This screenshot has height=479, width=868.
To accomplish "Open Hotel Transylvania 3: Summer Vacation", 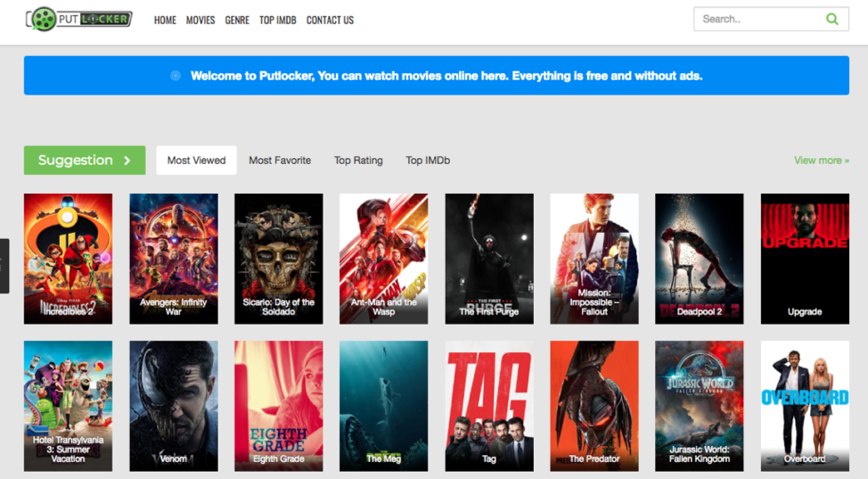I will [x=68, y=406].
